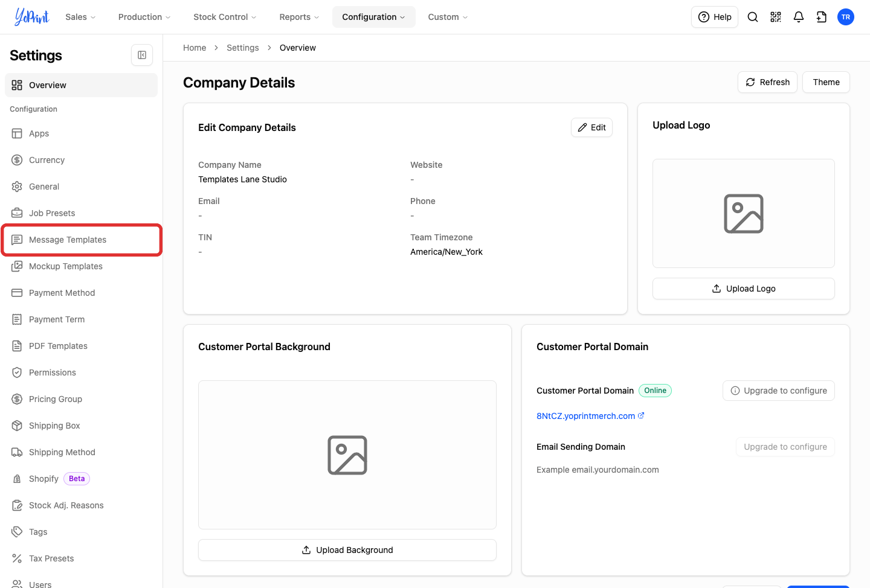Click the Overview breadcrumb text

pyautogui.click(x=297, y=48)
